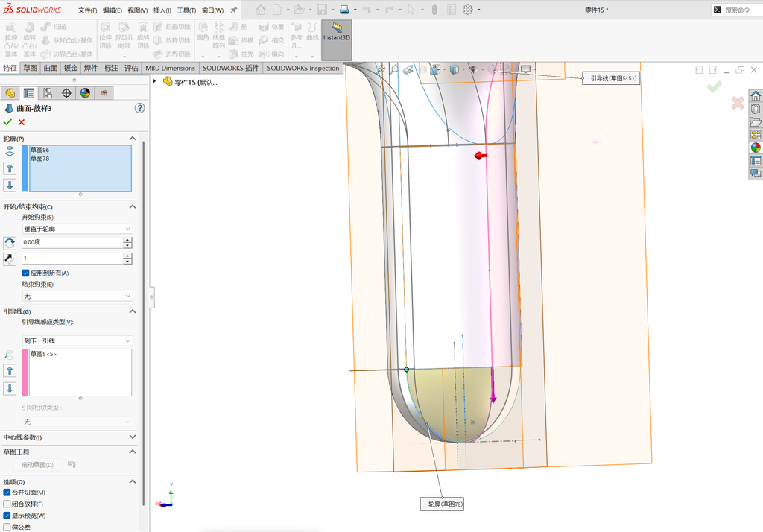Click the 引导线(草图5<5>) callout in viewport
Screen dimensions: 763x532
coord(611,78)
